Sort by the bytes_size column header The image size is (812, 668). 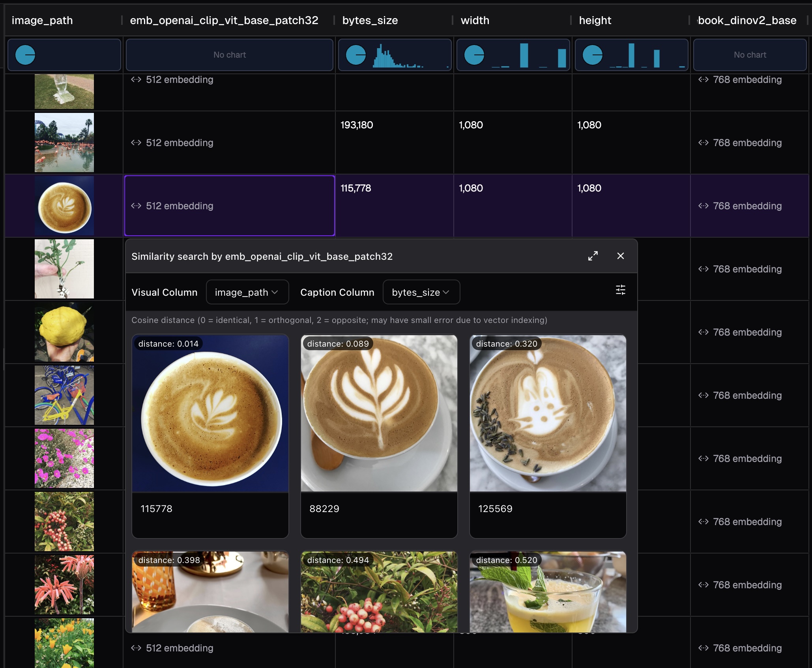370,21
